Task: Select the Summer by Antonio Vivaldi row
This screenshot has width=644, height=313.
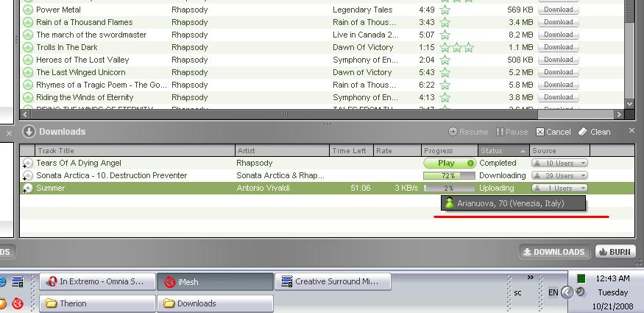Action: coord(327,188)
